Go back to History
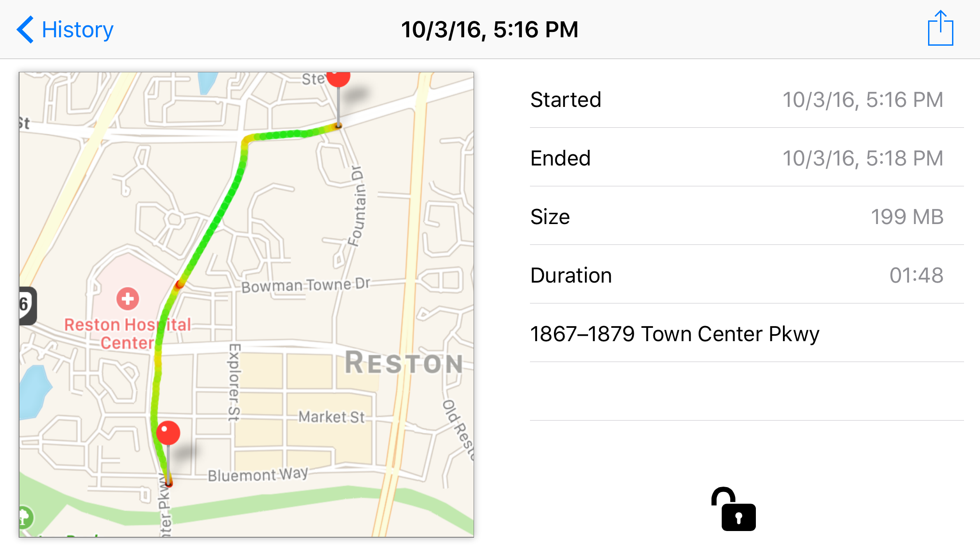Screen dimensions: 980x551 click(x=77, y=30)
